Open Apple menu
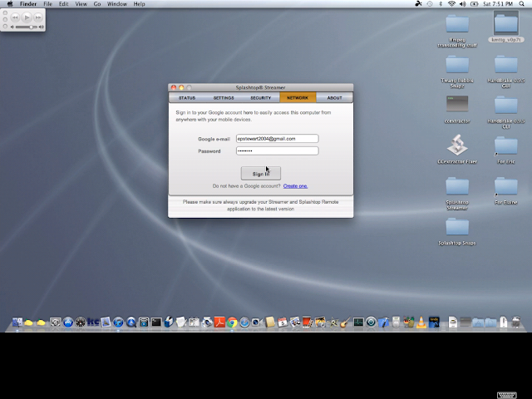532x399 pixels. coord(10,4)
